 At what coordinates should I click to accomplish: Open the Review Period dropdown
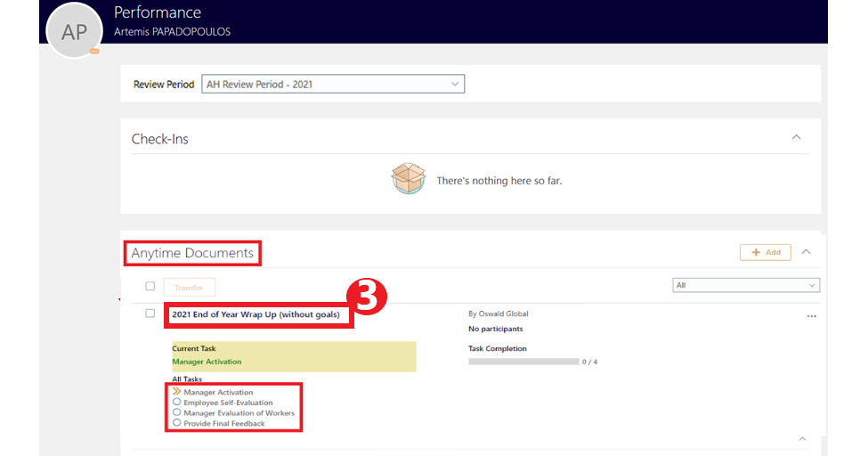point(333,85)
